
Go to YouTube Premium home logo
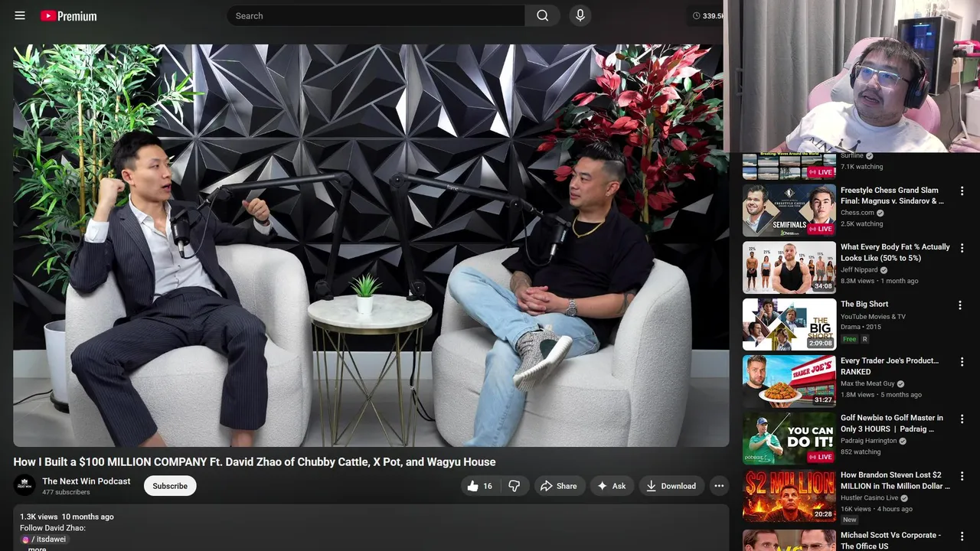coord(69,15)
